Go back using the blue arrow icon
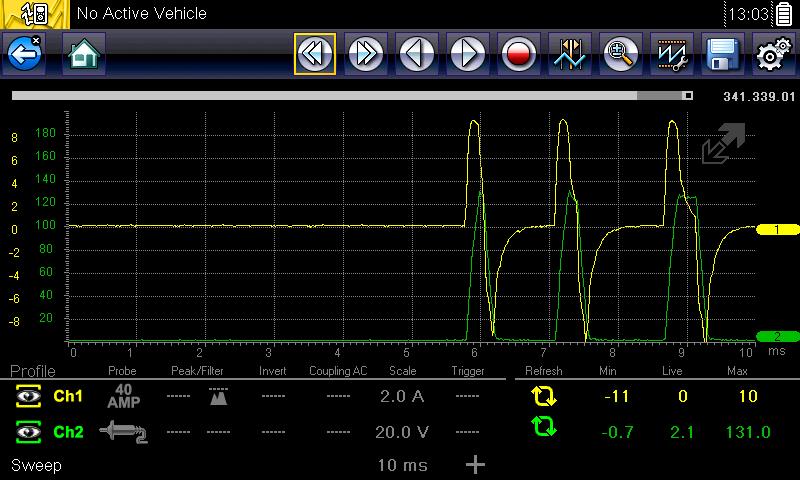Screen dimensions: 800x480 [x=24, y=54]
